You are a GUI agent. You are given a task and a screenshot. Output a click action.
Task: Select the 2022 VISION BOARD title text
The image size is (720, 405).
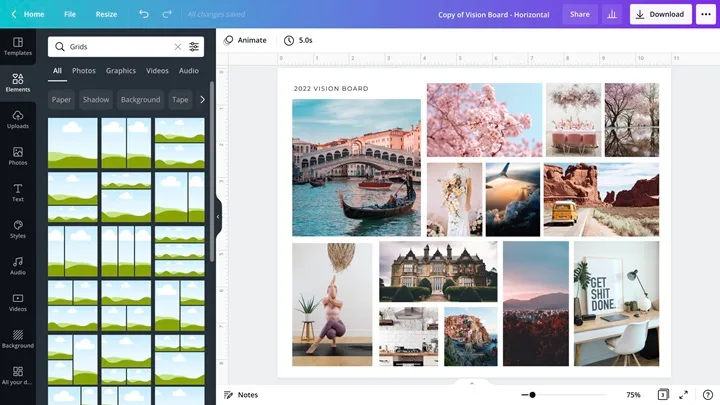point(331,89)
